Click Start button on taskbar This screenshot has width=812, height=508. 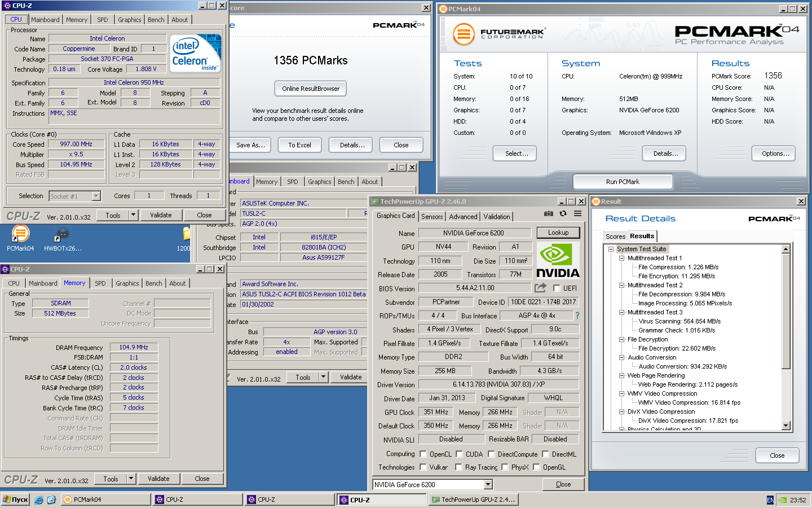click(15, 500)
